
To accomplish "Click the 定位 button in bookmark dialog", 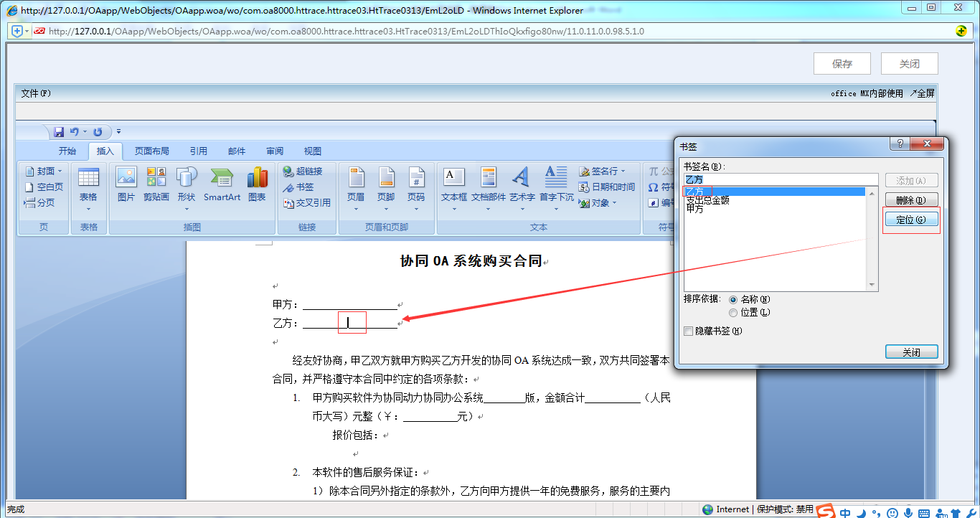I will pos(911,220).
